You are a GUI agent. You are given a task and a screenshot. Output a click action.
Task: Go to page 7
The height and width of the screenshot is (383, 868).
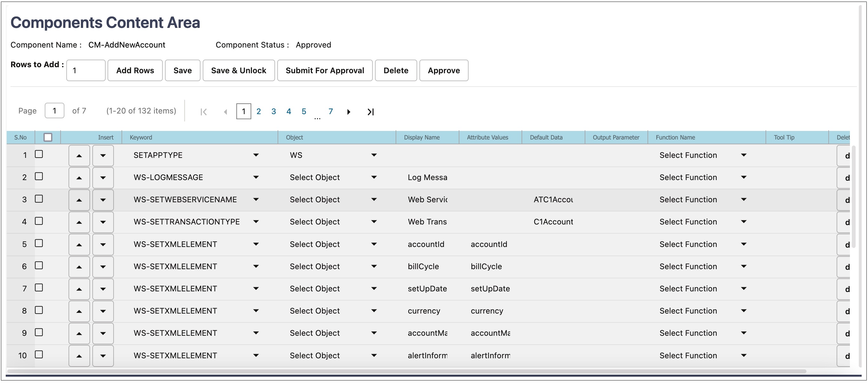pos(331,112)
